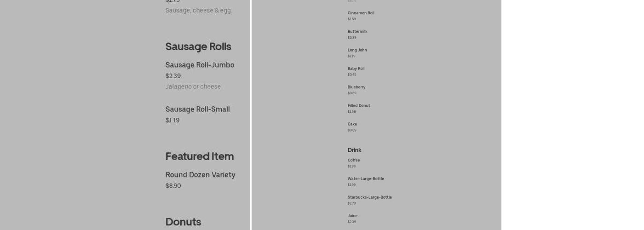Select the Sausage Roll-Jumbo menu item
Screen dimensions: 644x230
click(x=200, y=65)
